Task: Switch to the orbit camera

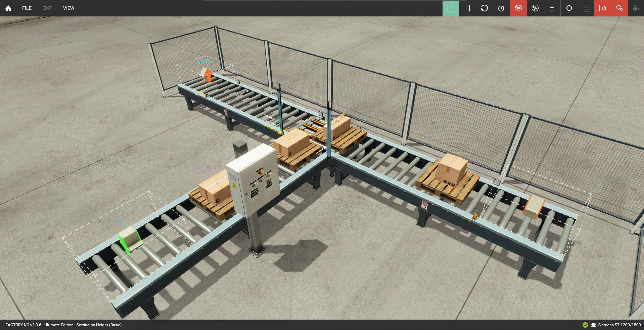Action: pyautogui.click(x=518, y=8)
